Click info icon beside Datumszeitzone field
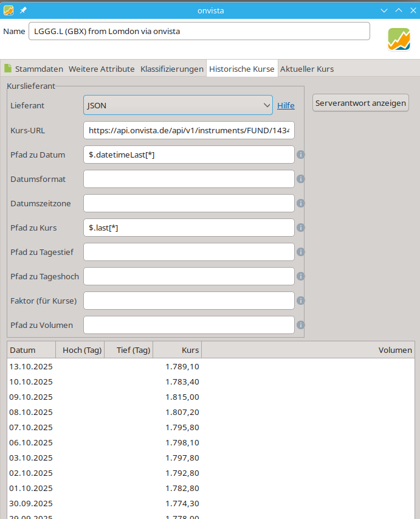The image size is (420, 519). click(300, 203)
